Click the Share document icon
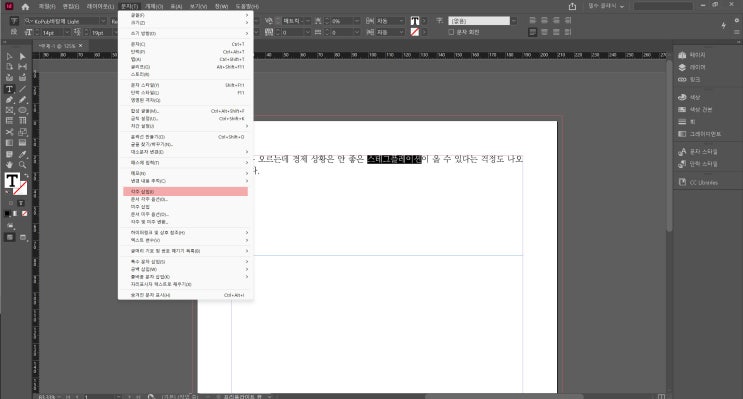The width and height of the screenshot is (743, 399). [x=572, y=6]
